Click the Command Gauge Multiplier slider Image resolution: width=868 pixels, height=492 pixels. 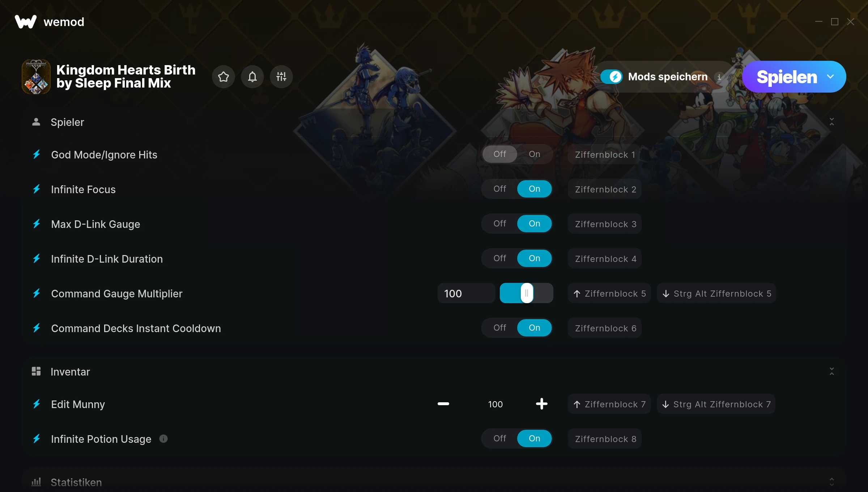point(527,293)
